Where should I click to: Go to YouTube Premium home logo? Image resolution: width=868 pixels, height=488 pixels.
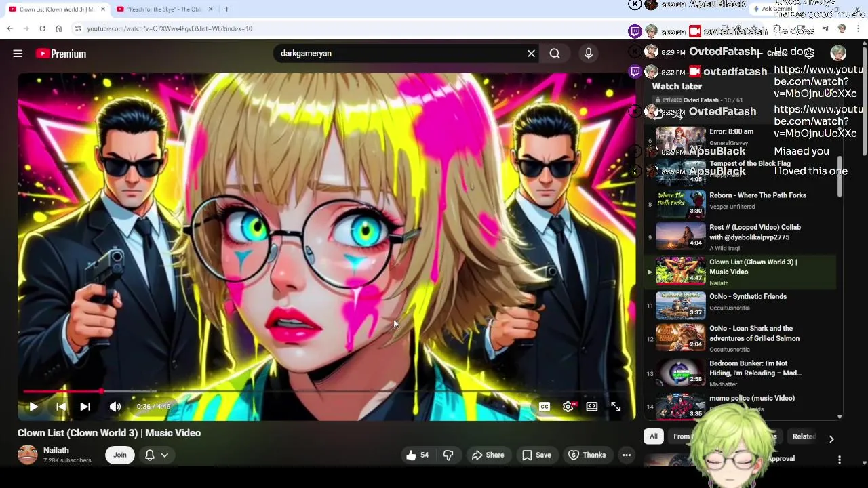click(61, 54)
